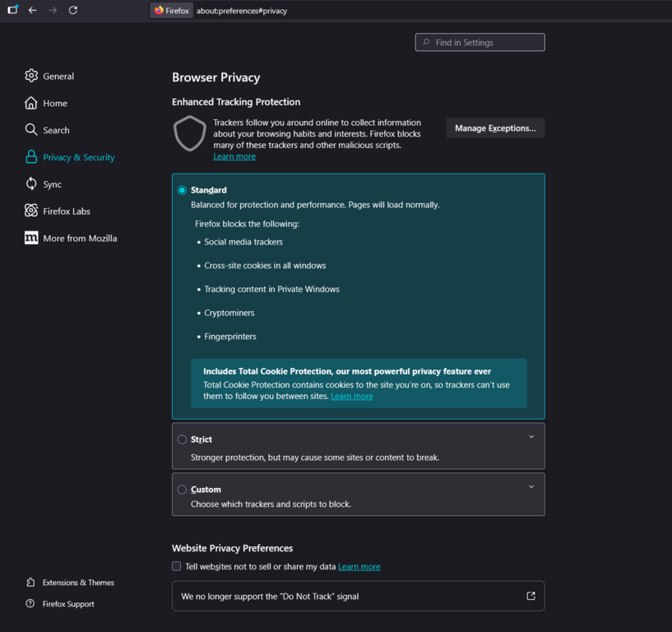Click the Firefox logo identity badge in address bar
Viewport: 672px width, 632px height.
pyautogui.click(x=171, y=11)
